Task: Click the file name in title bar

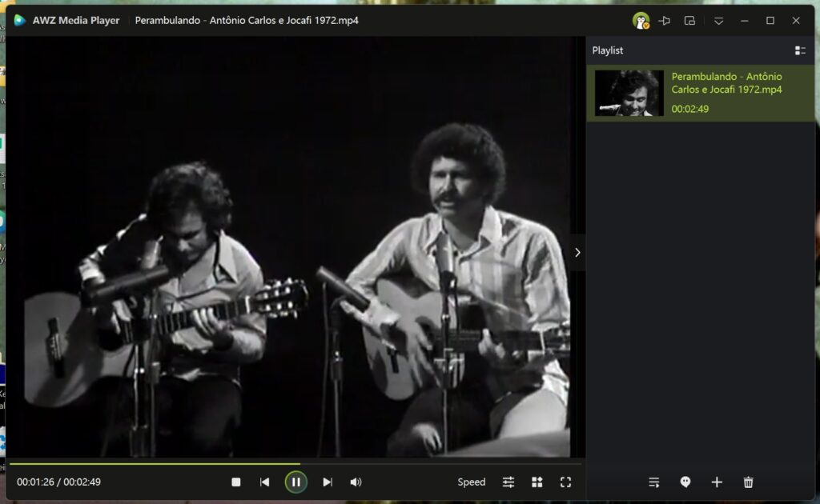Action: click(x=247, y=20)
